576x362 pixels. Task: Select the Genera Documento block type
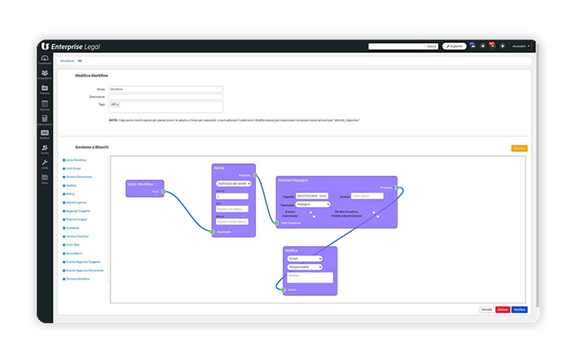click(79, 177)
